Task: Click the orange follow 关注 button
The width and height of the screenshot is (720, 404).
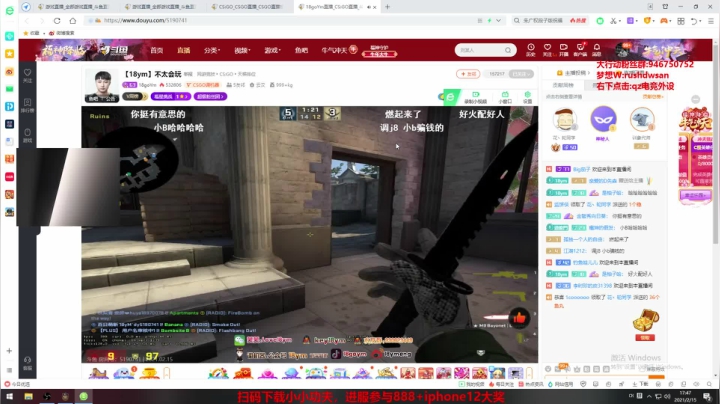Action: pos(468,74)
